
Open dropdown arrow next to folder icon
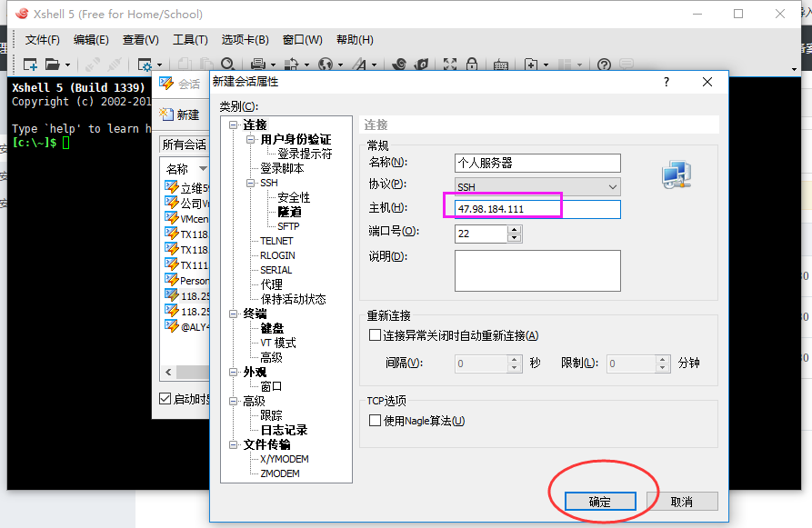[x=68, y=65]
